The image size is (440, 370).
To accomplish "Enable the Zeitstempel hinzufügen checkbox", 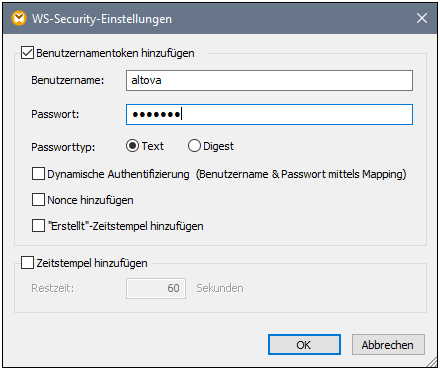I will (27, 263).
